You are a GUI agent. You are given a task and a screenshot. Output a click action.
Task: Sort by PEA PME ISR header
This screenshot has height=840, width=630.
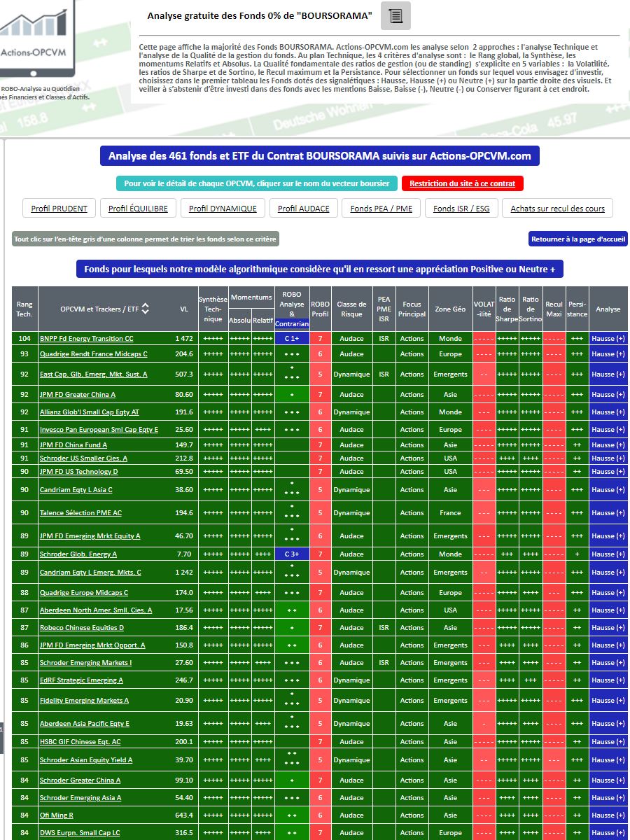(384, 309)
